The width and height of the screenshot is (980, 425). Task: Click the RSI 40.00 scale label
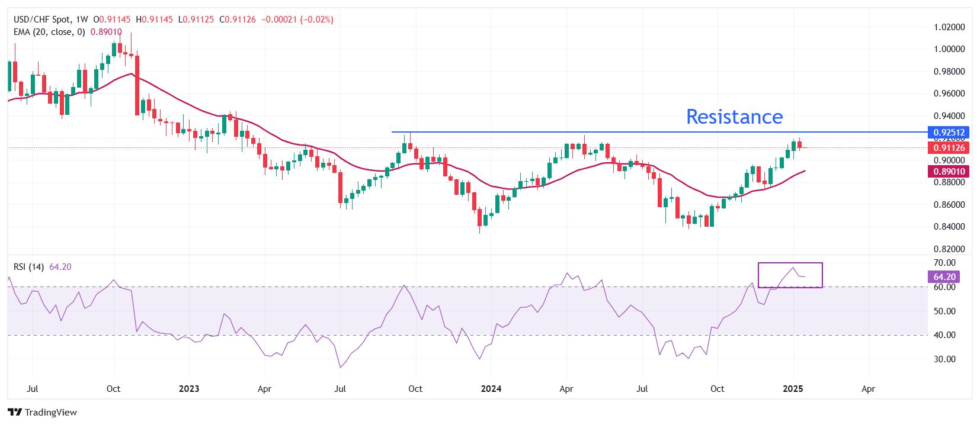(x=943, y=335)
